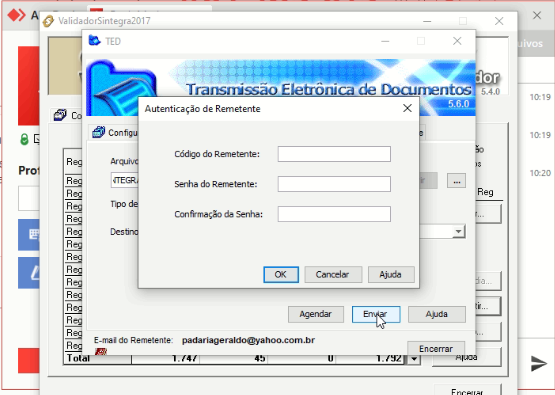555x395 pixels.
Task: Click the sender email padariageraldo@yahoo.com.br
Action: 248,340
